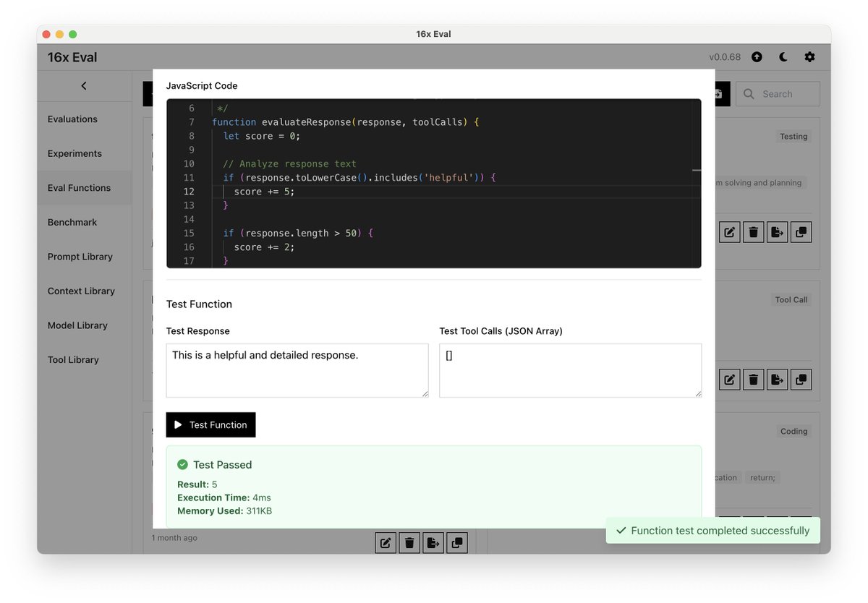The height and width of the screenshot is (603, 868).
Task: Click the function evaluateResponse declaration line
Action: click(x=346, y=122)
